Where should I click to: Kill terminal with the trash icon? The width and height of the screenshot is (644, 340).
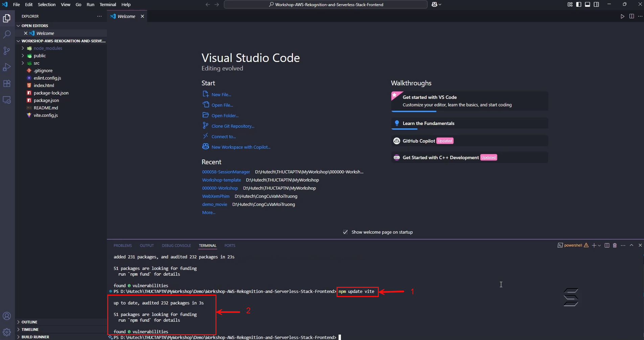coord(615,245)
